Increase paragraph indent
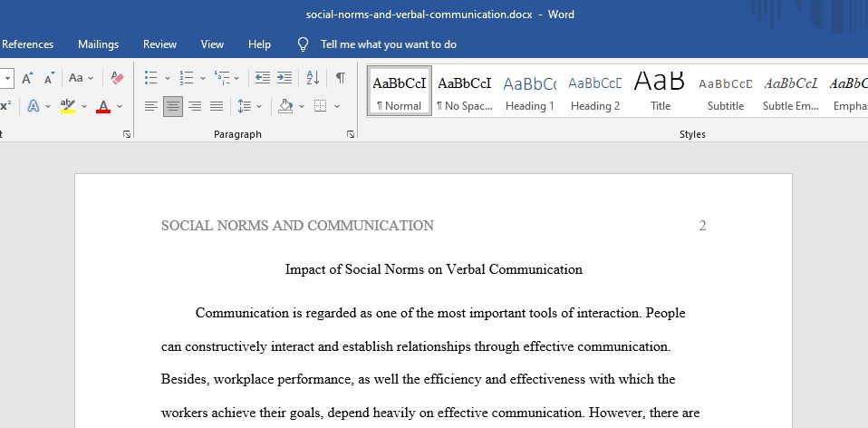This screenshot has width=868, height=428. [284, 78]
